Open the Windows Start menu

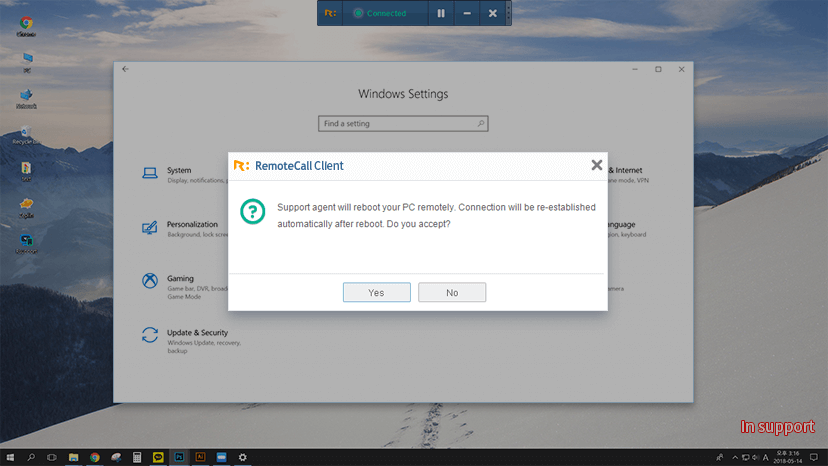[x=10, y=457]
